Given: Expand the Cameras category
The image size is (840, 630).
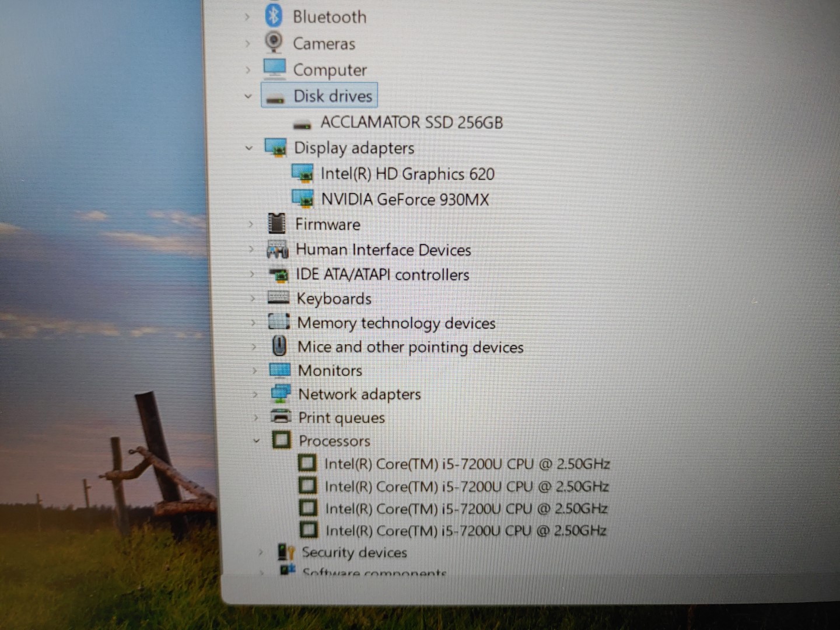Looking at the screenshot, I should 247,43.
